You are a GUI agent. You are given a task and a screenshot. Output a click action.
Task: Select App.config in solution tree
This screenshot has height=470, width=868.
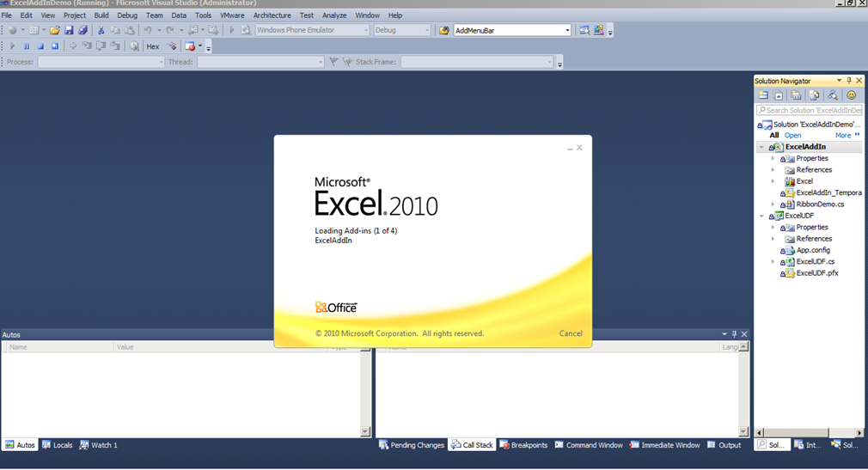tap(813, 250)
